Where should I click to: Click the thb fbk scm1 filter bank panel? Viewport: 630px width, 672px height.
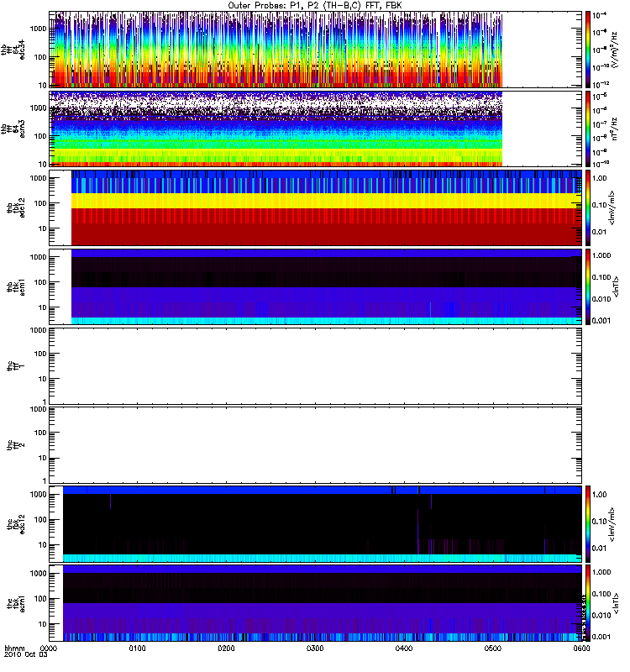[x=315, y=286]
